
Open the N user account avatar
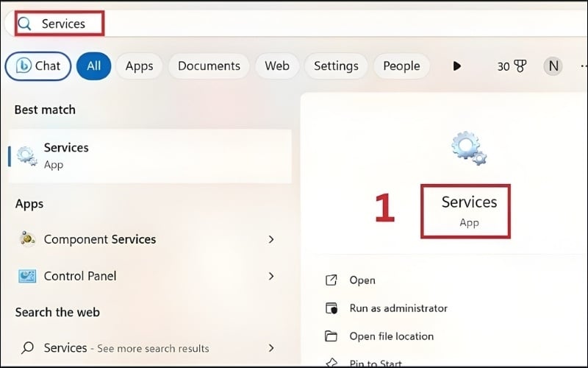pyautogui.click(x=553, y=66)
